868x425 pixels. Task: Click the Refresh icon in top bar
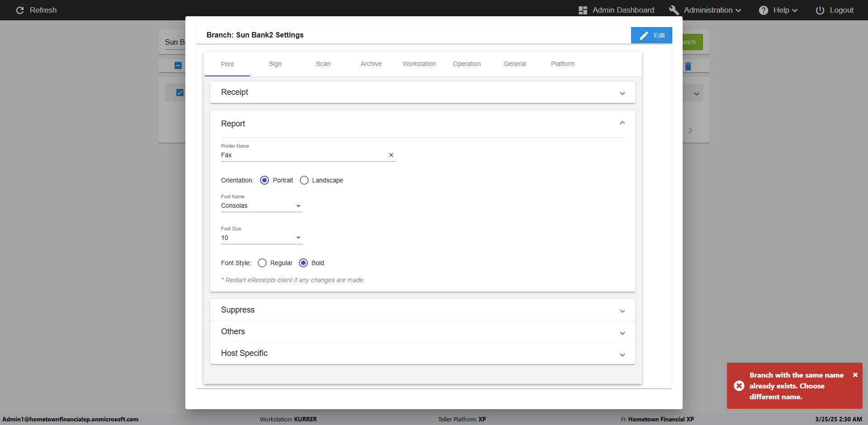click(x=20, y=10)
